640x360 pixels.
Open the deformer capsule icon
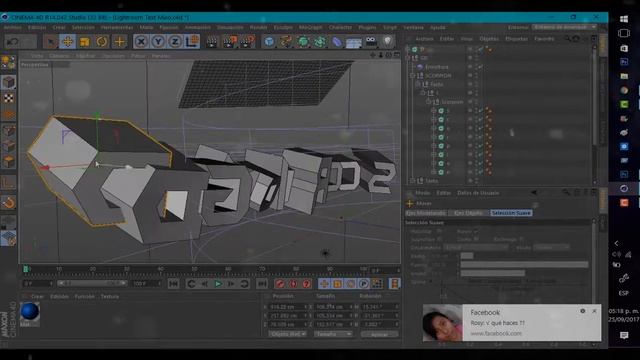pyautogui.click(x=337, y=42)
